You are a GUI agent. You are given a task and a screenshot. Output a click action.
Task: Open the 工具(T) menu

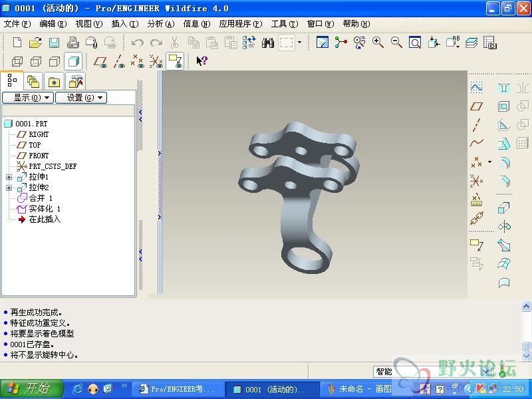tap(285, 24)
